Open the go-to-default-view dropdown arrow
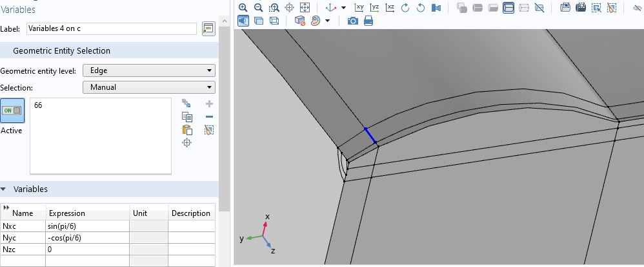The height and width of the screenshot is (267, 644). [x=343, y=8]
